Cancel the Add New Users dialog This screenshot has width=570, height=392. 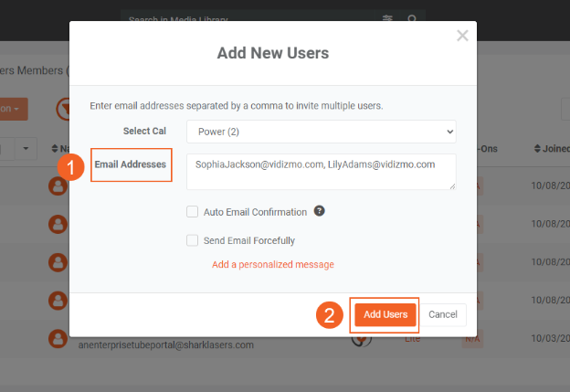[443, 314]
